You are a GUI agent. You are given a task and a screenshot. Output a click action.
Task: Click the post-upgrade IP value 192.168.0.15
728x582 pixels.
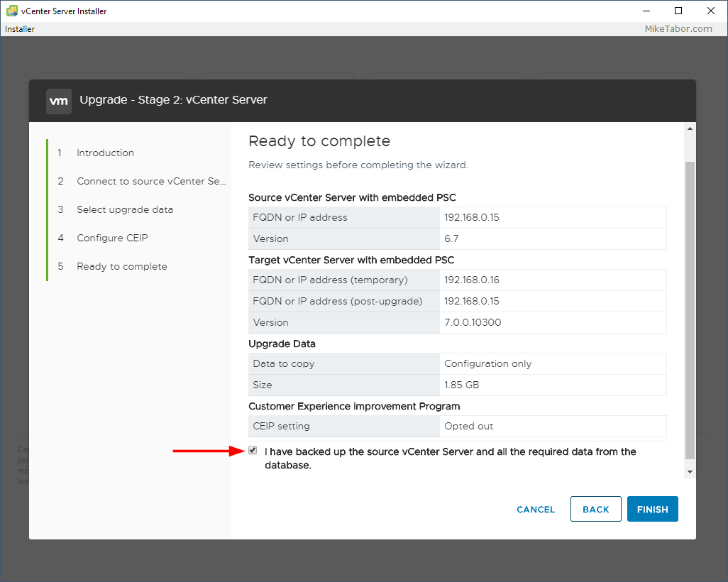pyautogui.click(x=472, y=301)
